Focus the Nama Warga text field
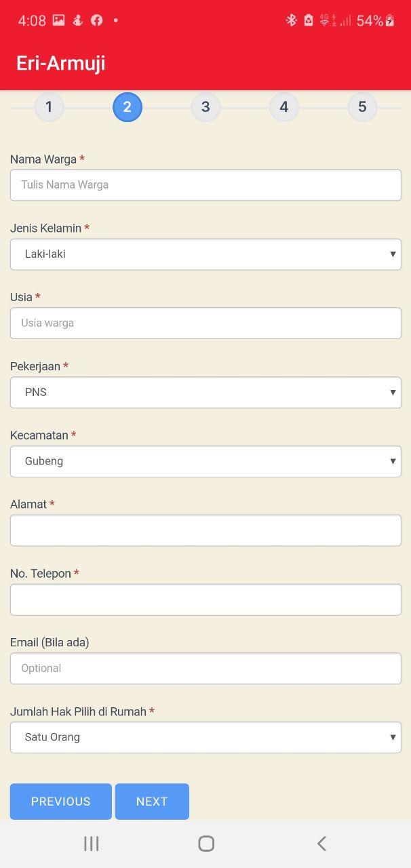Image resolution: width=411 pixels, height=868 pixels. [x=206, y=185]
